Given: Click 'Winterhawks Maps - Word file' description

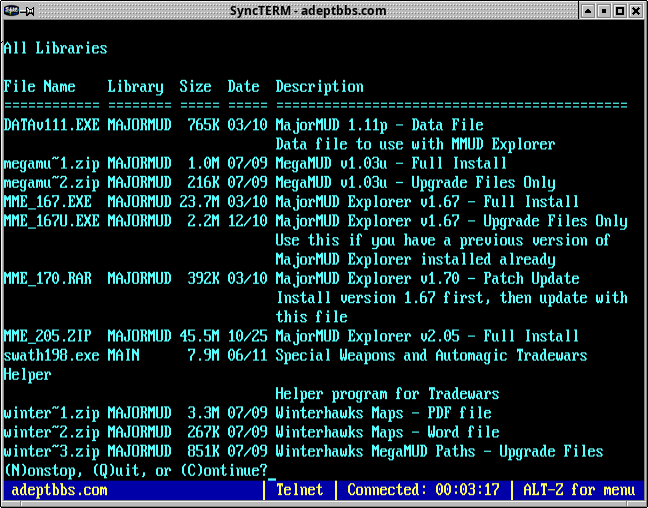Looking at the screenshot, I should [x=387, y=432].
